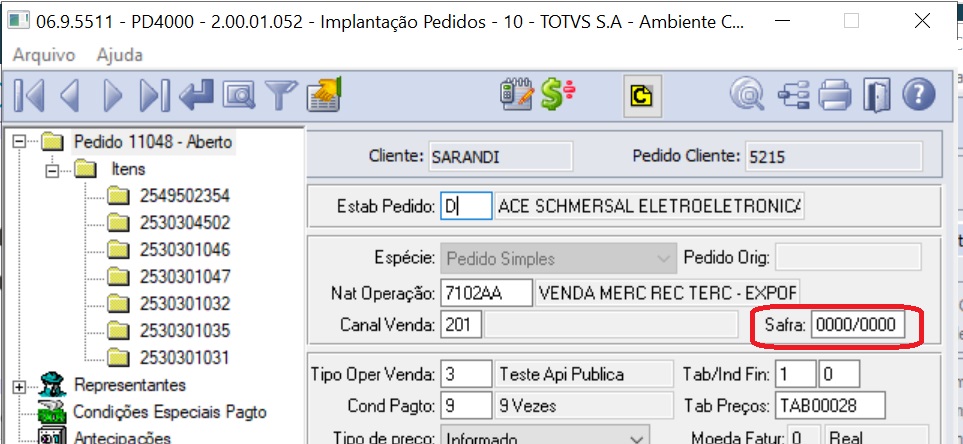Open the Ajuda menu
The height and width of the screenshot is (444, 963).
[120, 55]
